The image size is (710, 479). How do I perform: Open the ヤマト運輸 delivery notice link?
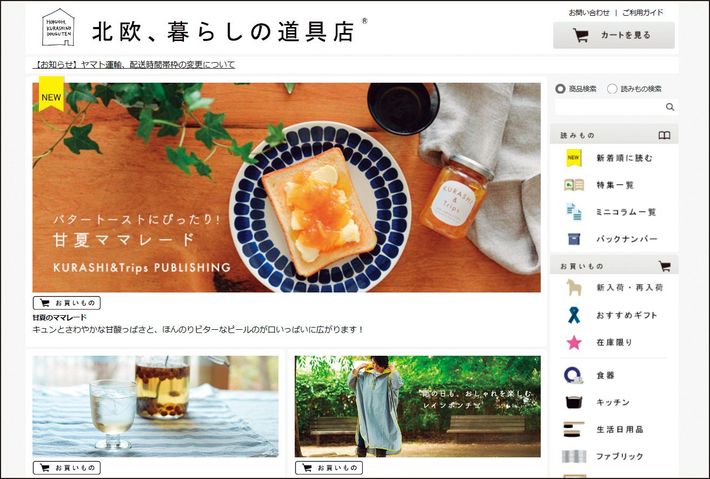(134, 65)
